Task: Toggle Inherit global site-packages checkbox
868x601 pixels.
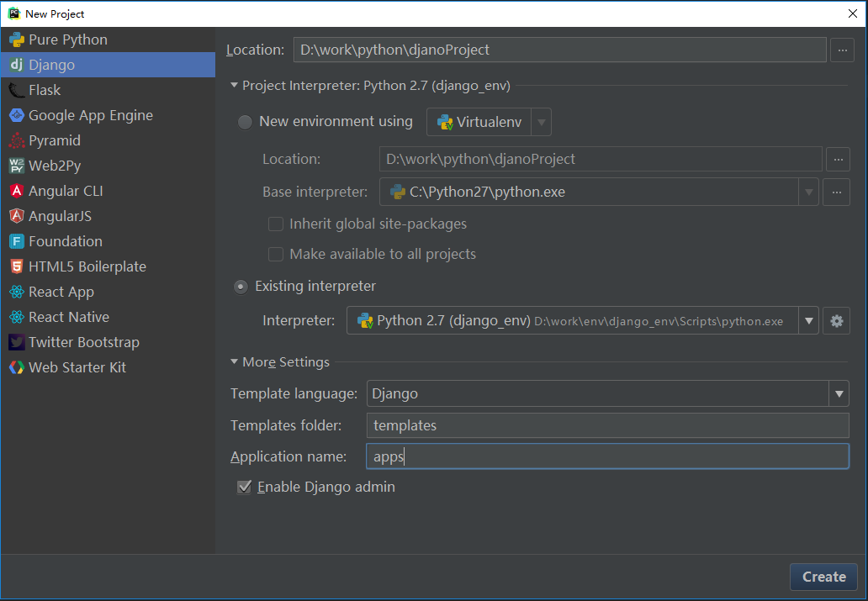Action: (x=276, y=224)
